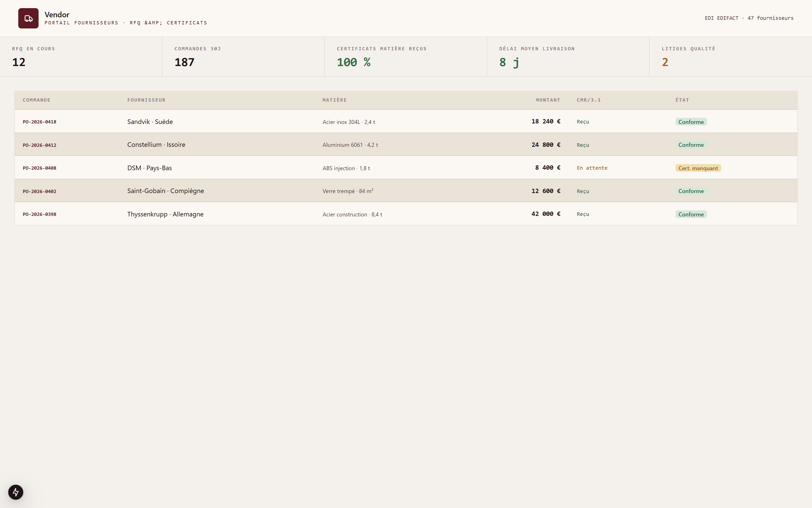The image size is (812, 508).
Task: Click the 12 600 € amount
Action: pos(546,191)
